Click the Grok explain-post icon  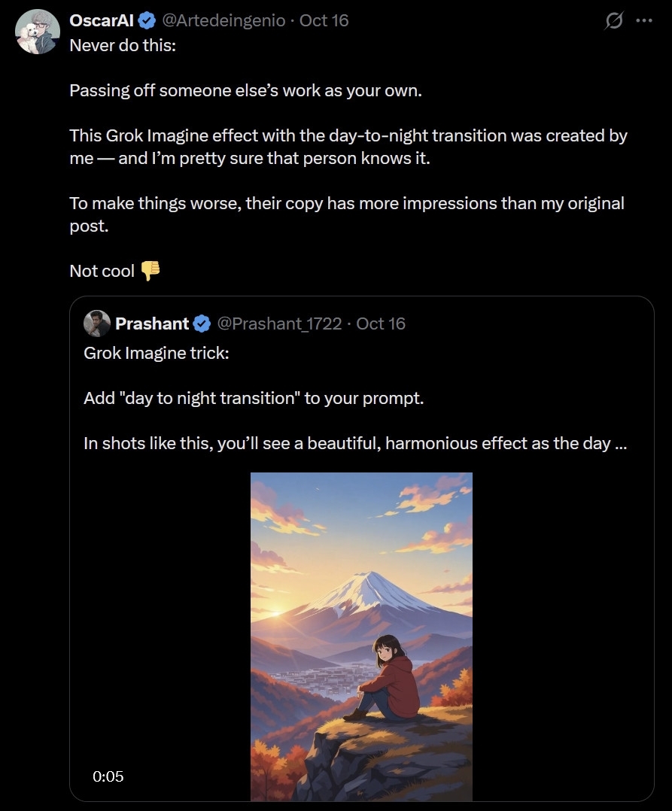coord(614,21)
